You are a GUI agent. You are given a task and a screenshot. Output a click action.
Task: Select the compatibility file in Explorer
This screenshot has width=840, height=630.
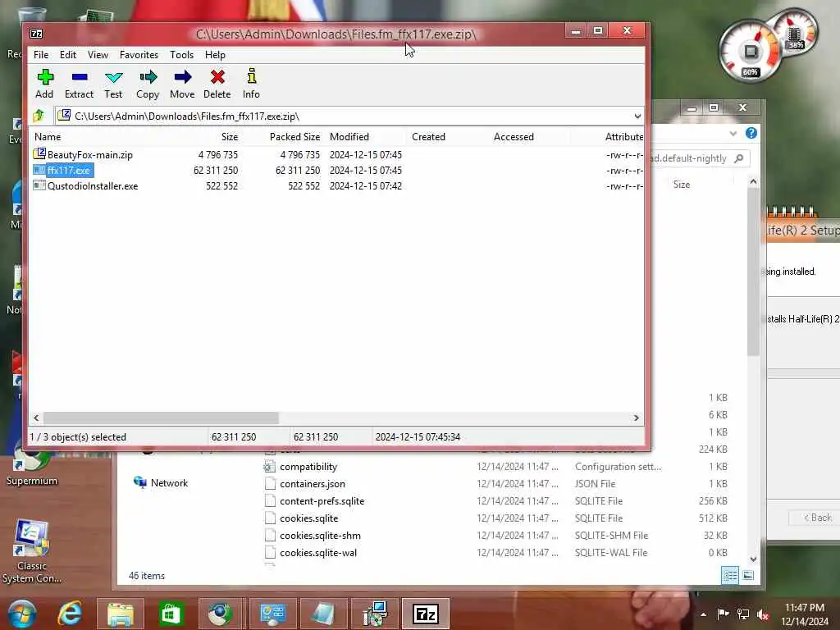[308, 467]
